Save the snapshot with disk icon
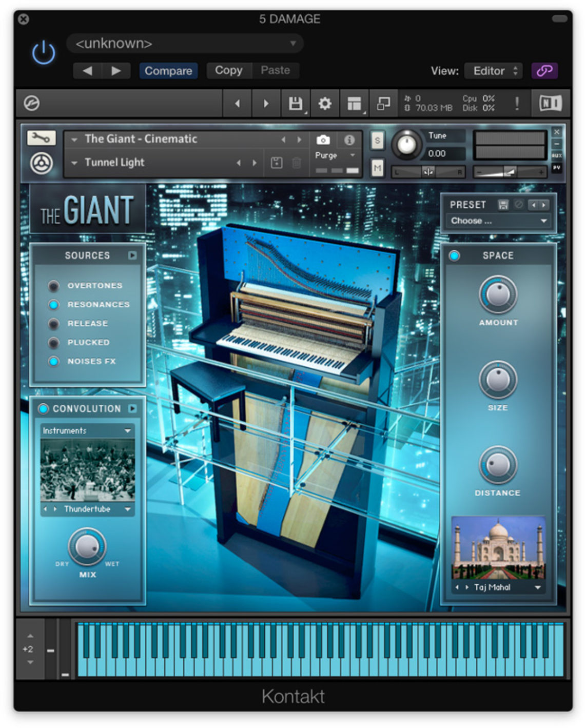The width and height of the screenshot is (585, 728). pos(277,163)
